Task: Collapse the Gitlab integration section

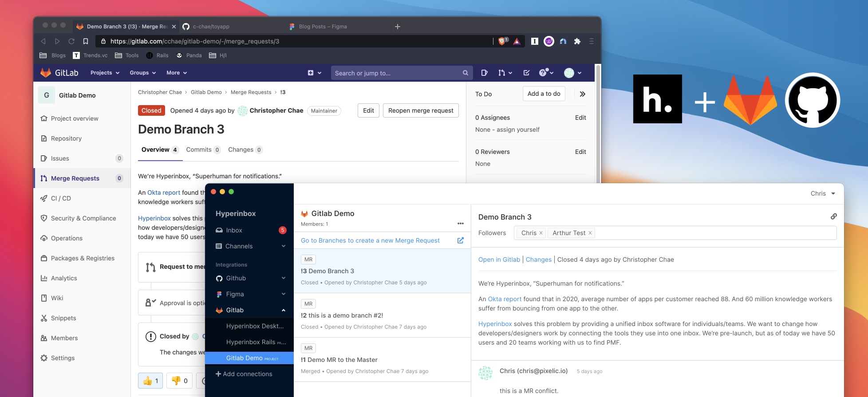Action: 283,310
